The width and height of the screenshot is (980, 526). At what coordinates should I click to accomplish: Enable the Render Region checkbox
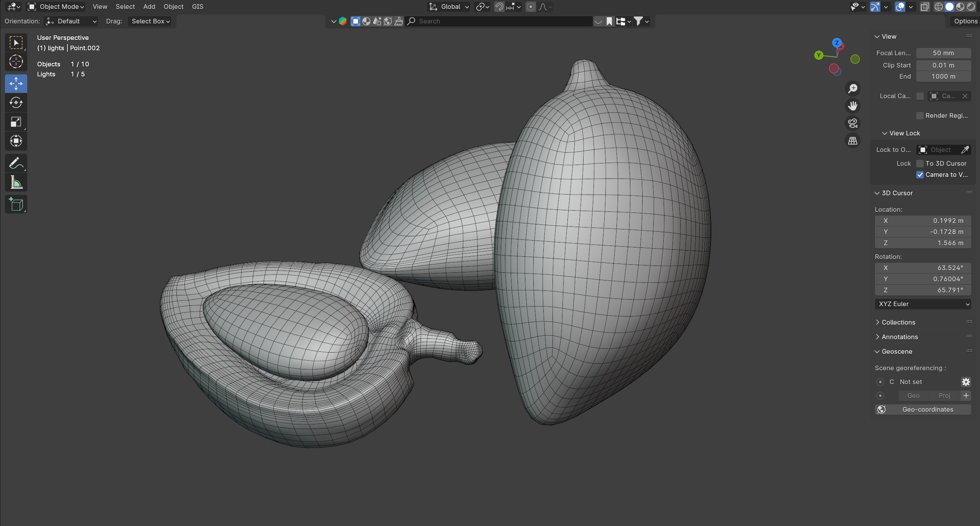tap(920, 115)
